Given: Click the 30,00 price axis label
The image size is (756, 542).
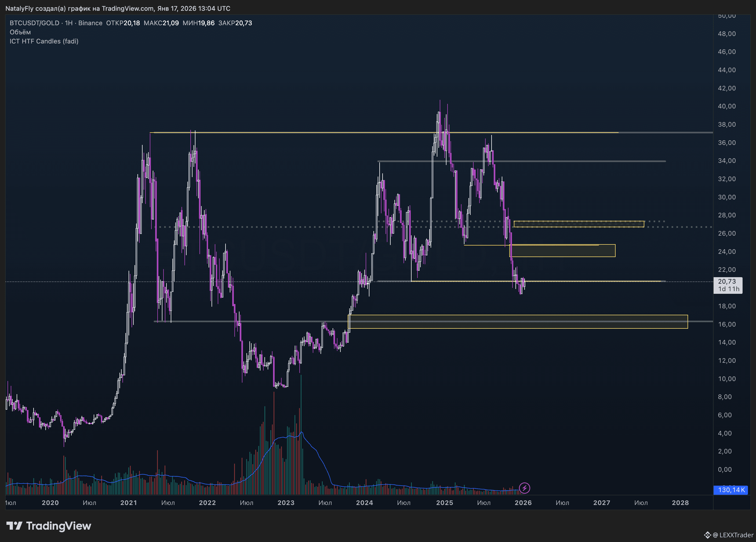Looking at the screenshot, I should pyautogui.click(x=727, y=197).
